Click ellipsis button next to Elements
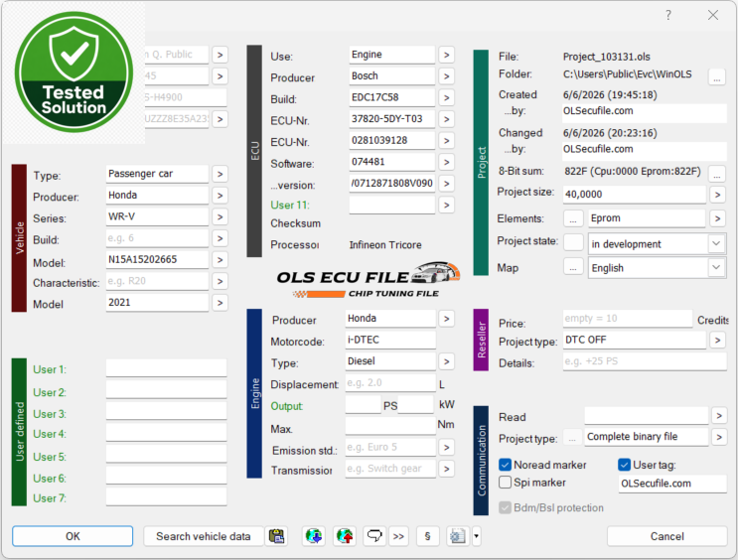 (573, 218)
